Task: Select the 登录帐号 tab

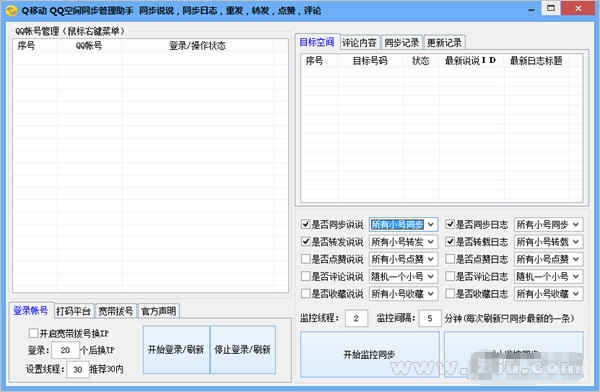Action: [31, 310]
